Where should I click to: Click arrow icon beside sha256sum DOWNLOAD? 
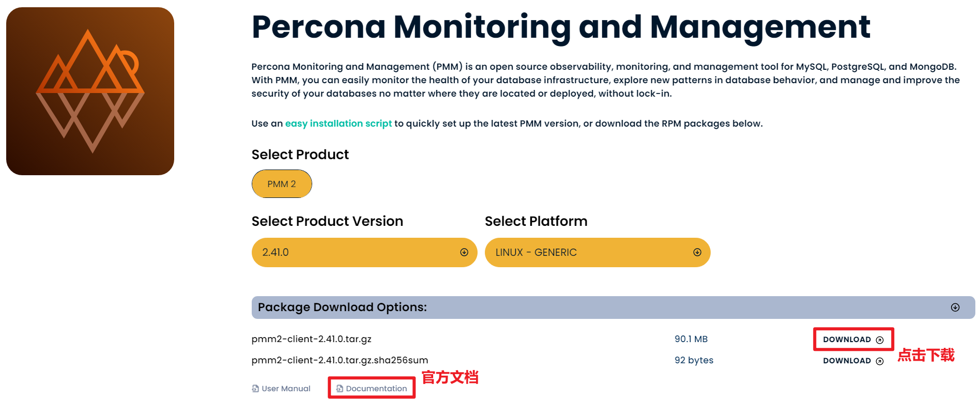880,361
